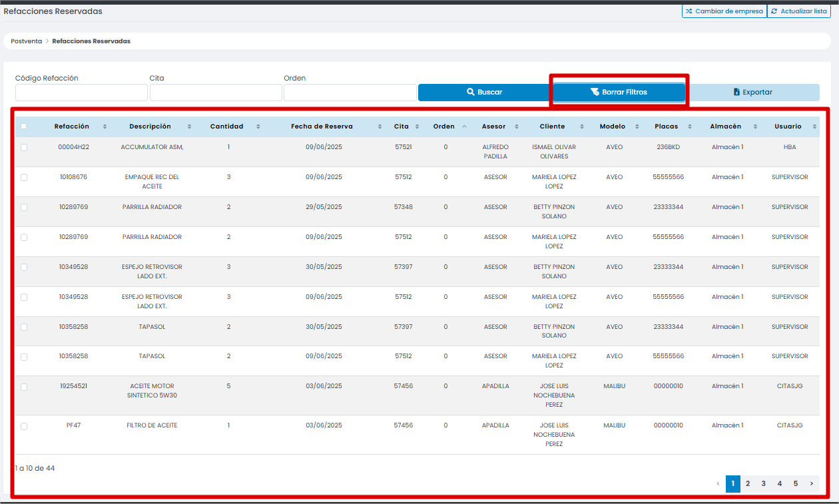This screenshot has height=504, width=839.
Task: Click the Borrar Filtros button
Action: pyautogui.click(x=619, y=93)
